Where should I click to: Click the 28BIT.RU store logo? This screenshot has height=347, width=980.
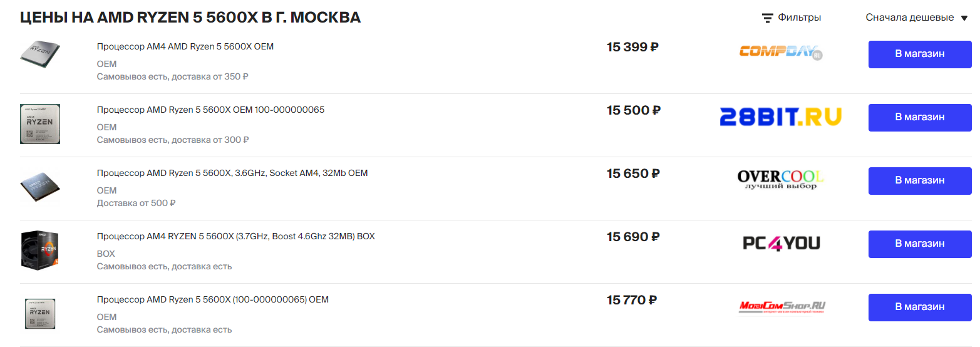point(780,117)
